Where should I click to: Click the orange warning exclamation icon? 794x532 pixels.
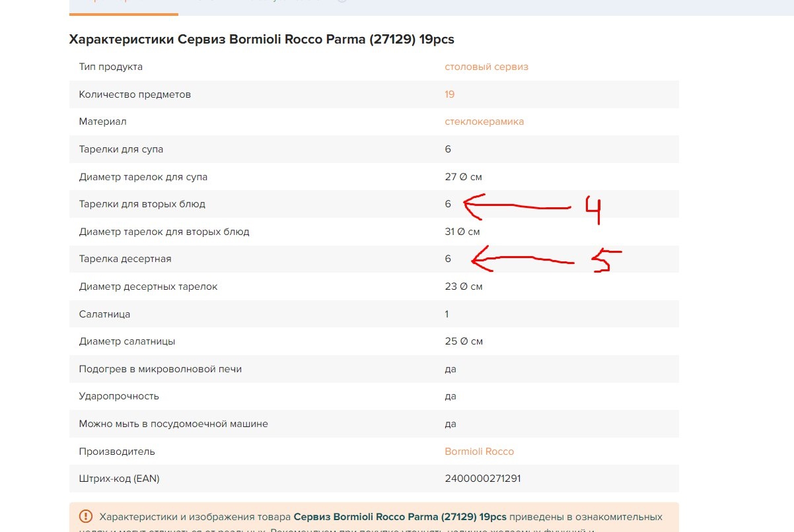pos(86,516)
